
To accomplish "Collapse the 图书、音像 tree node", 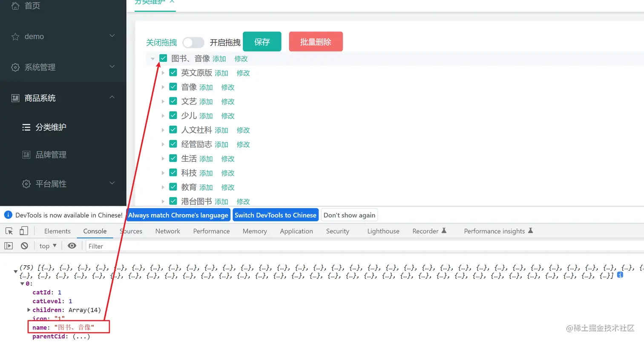I will (153, 59).
